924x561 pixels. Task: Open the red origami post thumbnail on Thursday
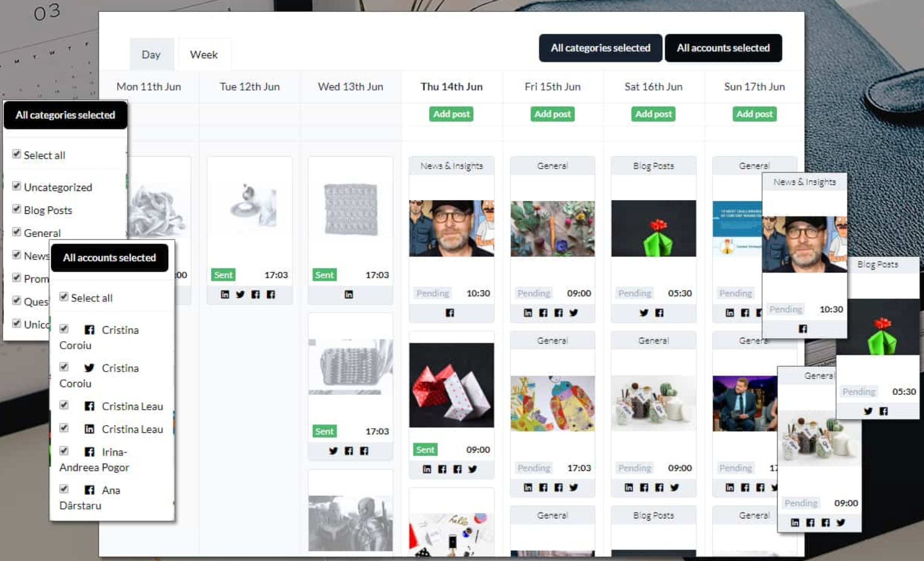click(x=451, y=384)
